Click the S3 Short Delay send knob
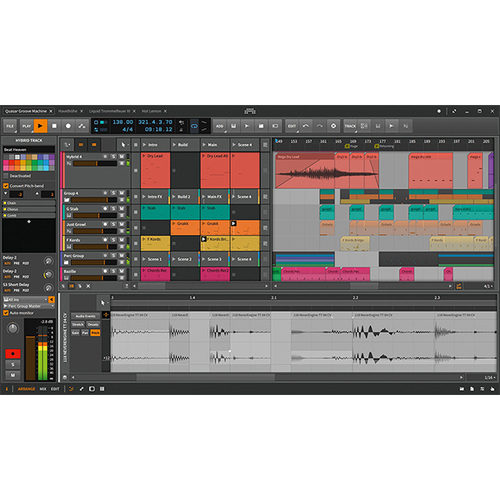 click(x=48, y=288)
